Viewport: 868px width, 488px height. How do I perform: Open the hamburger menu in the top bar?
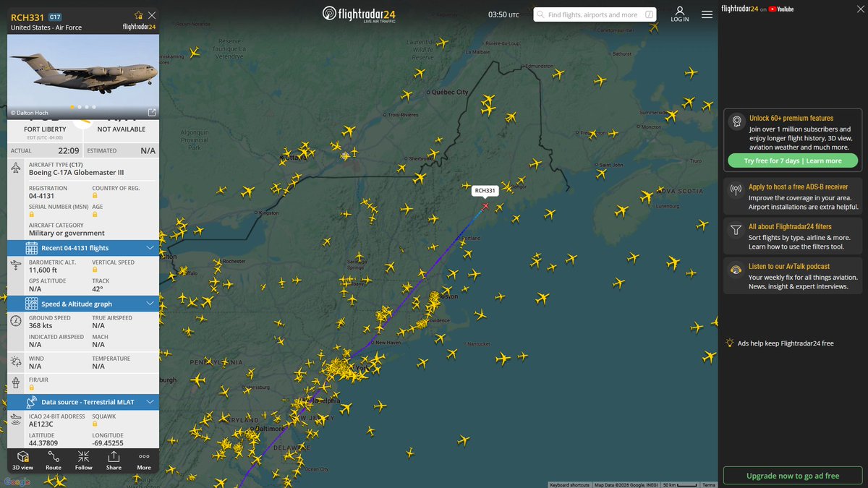(x=707, y=14)
